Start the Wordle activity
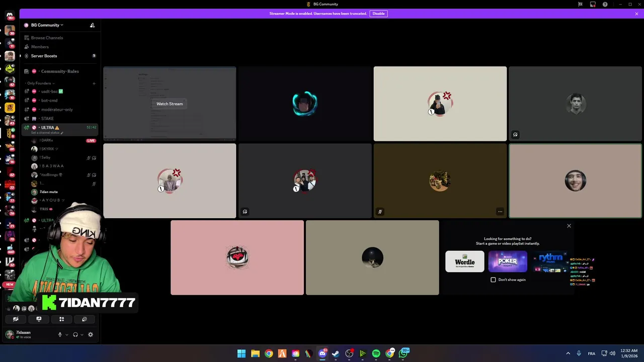 pos(465,261)
